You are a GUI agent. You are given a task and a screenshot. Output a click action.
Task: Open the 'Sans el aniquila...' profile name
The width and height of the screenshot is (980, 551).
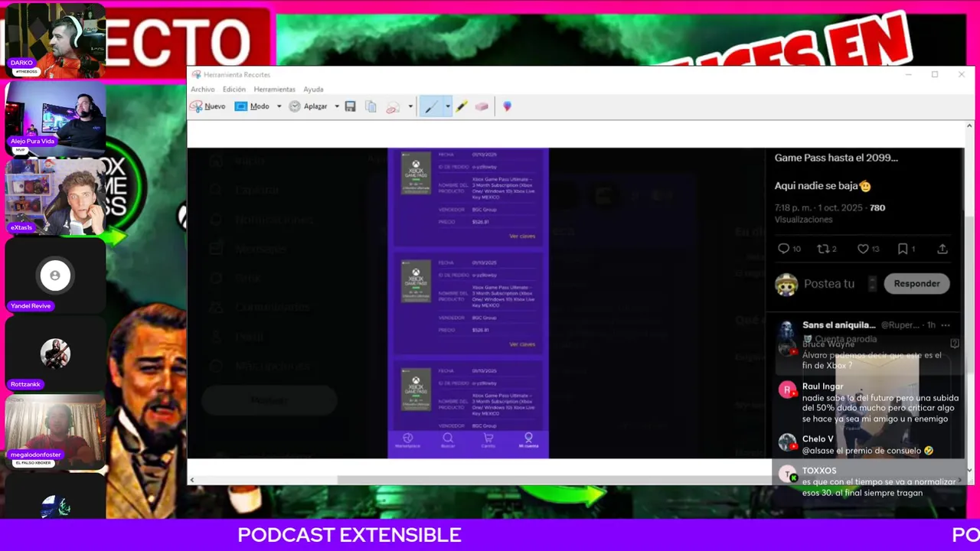tap(838, 325)
